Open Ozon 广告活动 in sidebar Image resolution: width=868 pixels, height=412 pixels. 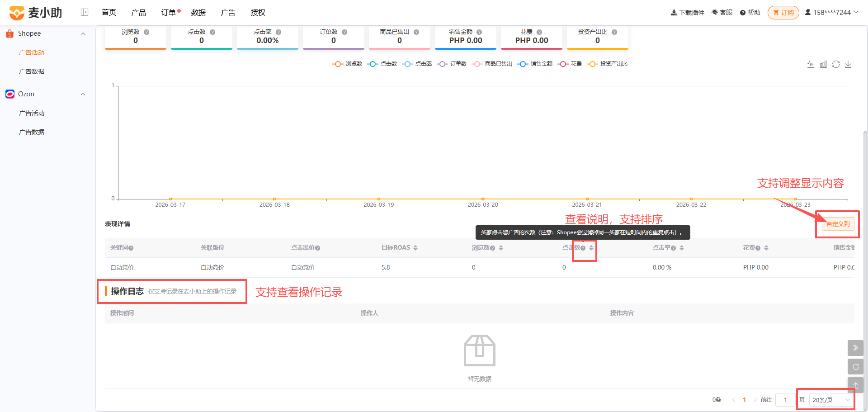(x=32, y=113)
